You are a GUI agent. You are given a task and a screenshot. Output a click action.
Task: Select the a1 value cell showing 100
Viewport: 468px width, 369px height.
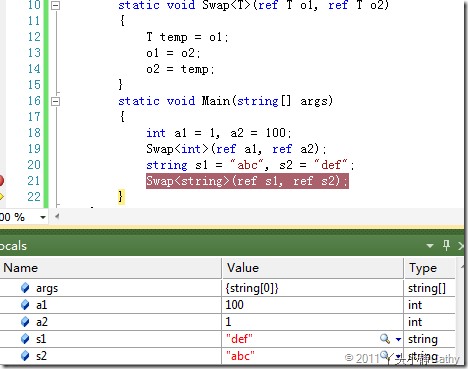(x=313, y=305)
